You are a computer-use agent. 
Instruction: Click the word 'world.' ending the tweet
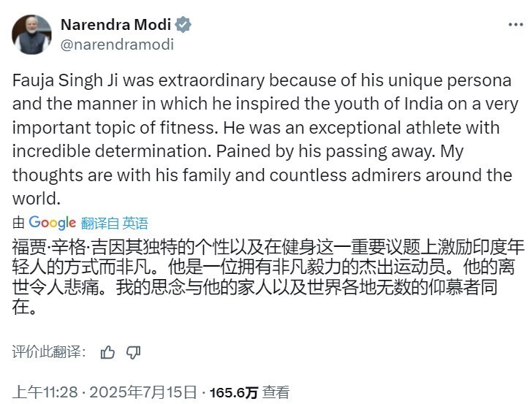coord(37,199)
